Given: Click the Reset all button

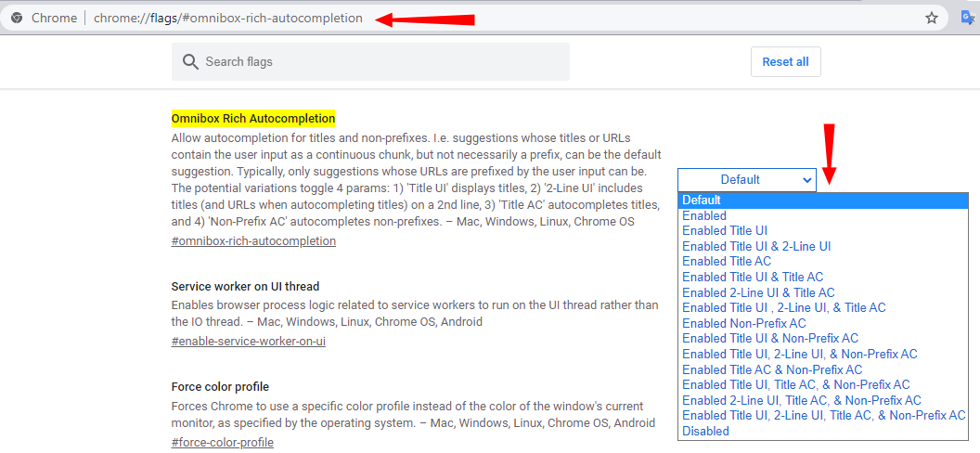Looking at the screenshot, I should click(786, 62).
